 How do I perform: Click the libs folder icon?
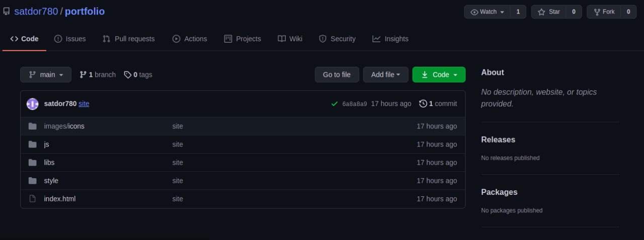click(33, 162)
